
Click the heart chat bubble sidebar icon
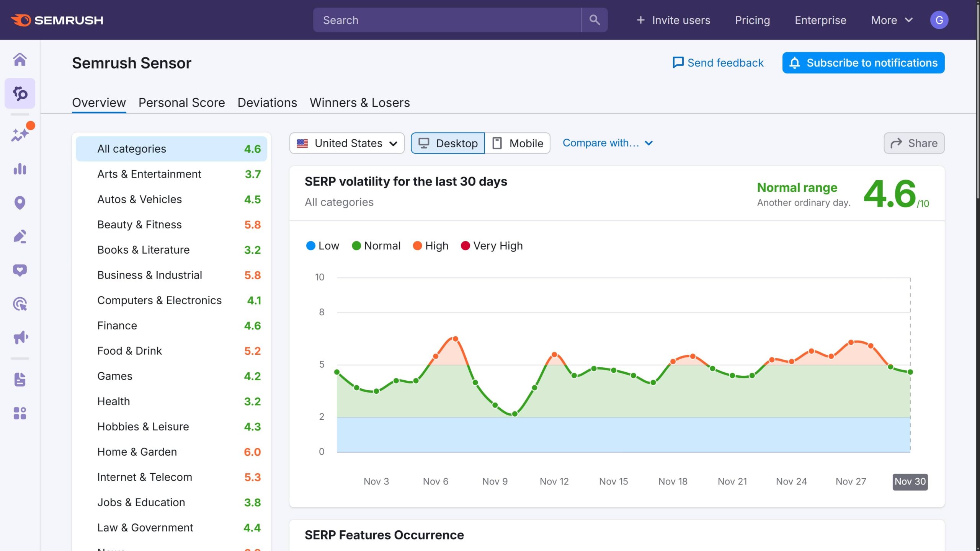(x=20, y=270)
